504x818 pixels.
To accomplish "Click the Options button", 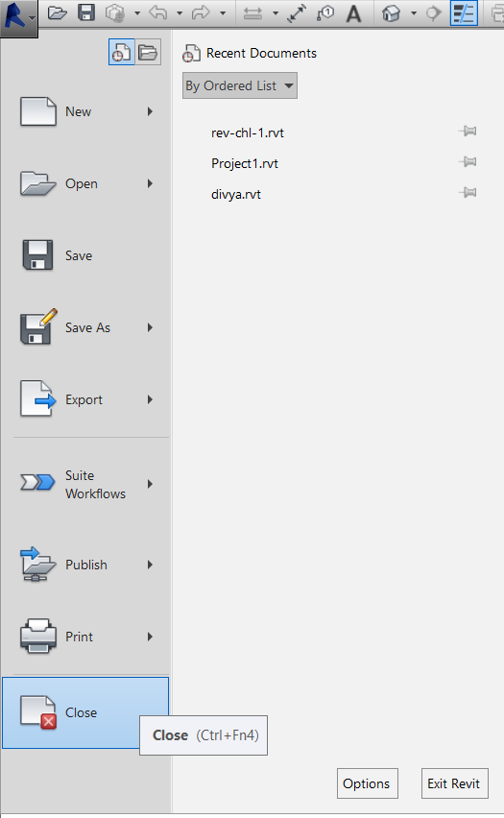I will click(368, 783).
